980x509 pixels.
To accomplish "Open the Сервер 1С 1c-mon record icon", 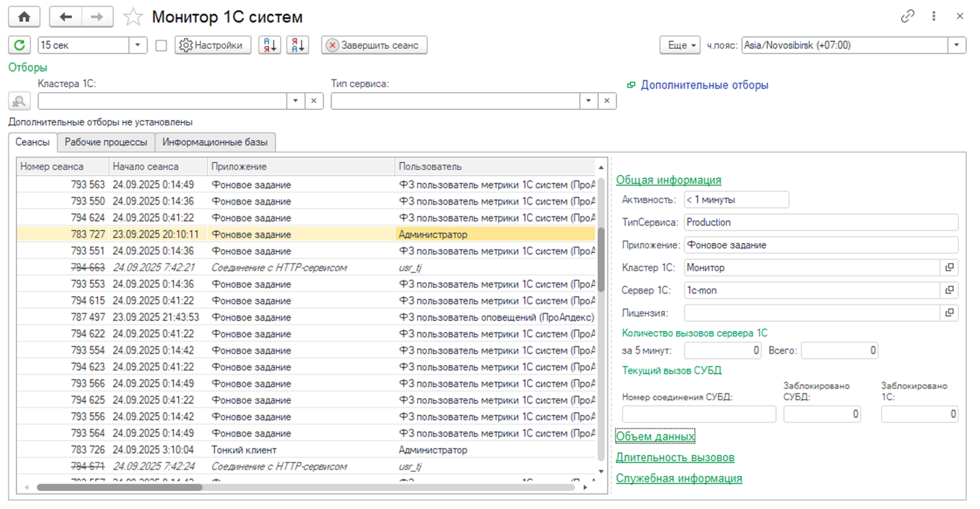I will coord(949,290).
